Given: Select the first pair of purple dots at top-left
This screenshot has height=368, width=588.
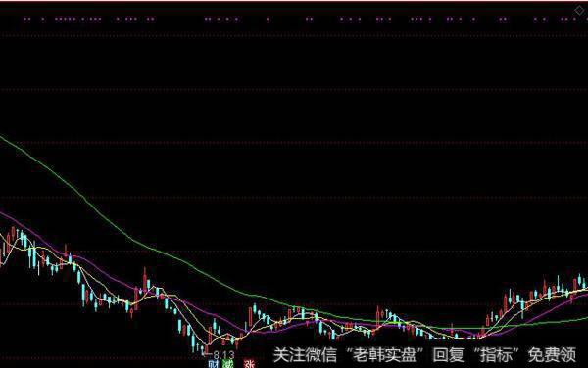Looking at the screenshot, I should pos(27,19).
